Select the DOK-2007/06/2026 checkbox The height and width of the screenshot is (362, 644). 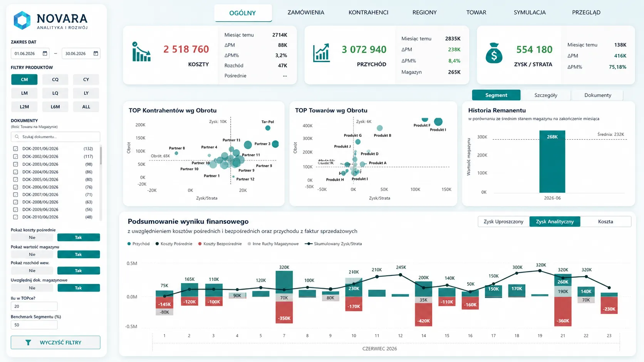tap(15, 195)
